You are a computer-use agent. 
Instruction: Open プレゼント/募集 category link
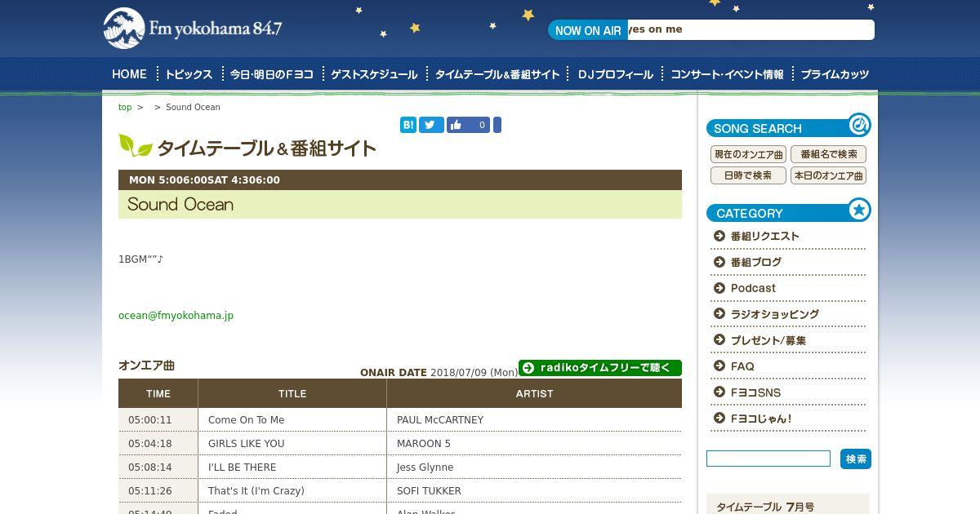coord(768,340)
